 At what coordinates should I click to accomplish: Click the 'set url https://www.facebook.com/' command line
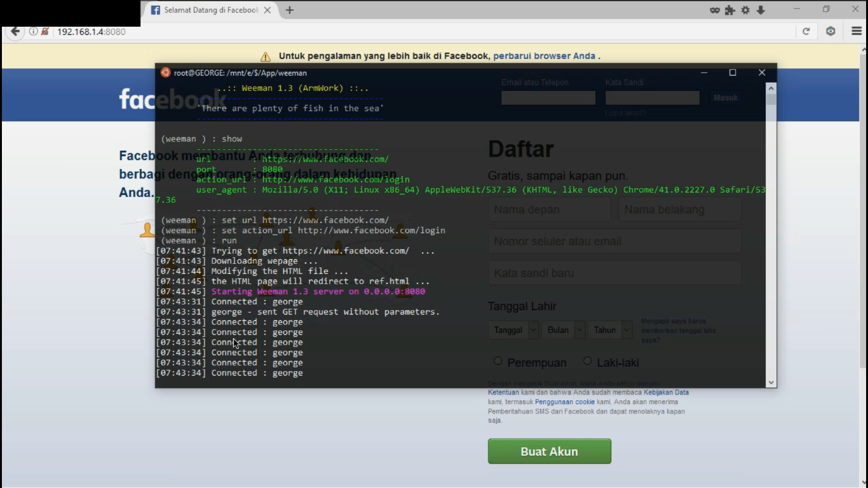tap(275, 220)
